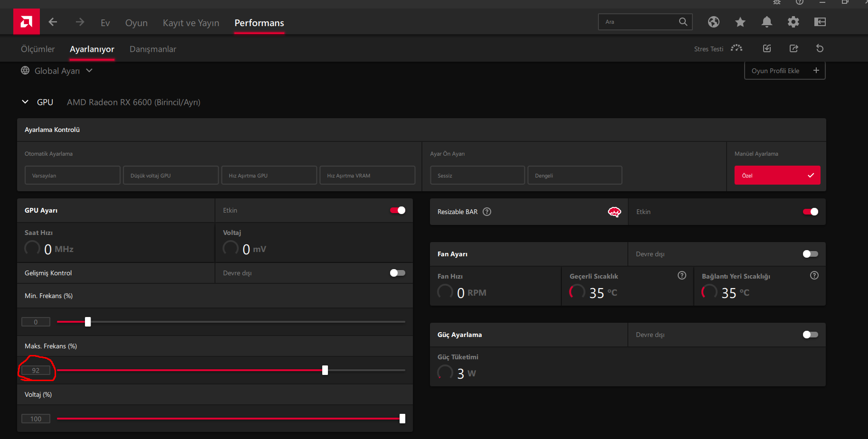
Task: Turn off the Resizable BAR toggle
Action: [x=811, y=212]
